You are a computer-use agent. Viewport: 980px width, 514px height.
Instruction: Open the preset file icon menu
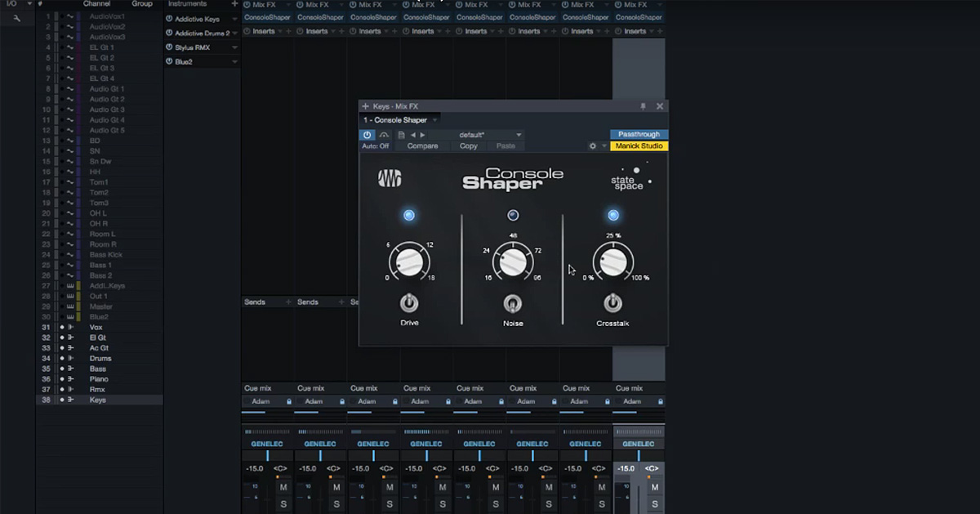pos(401,135)
